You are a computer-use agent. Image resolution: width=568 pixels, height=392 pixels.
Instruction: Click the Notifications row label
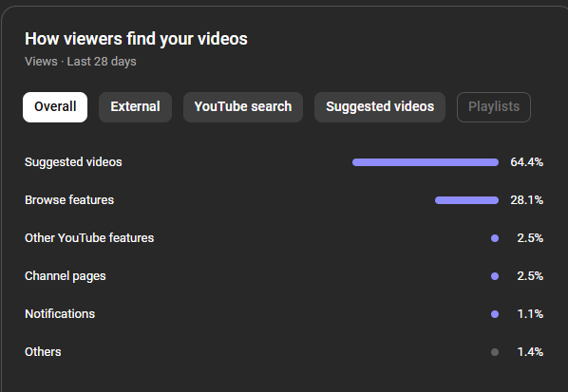60,314
